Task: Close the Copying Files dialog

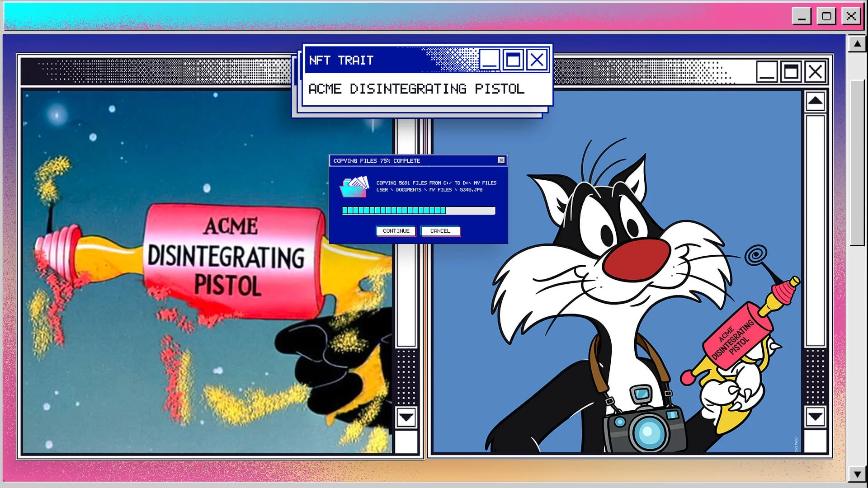Action: [501, 160]
